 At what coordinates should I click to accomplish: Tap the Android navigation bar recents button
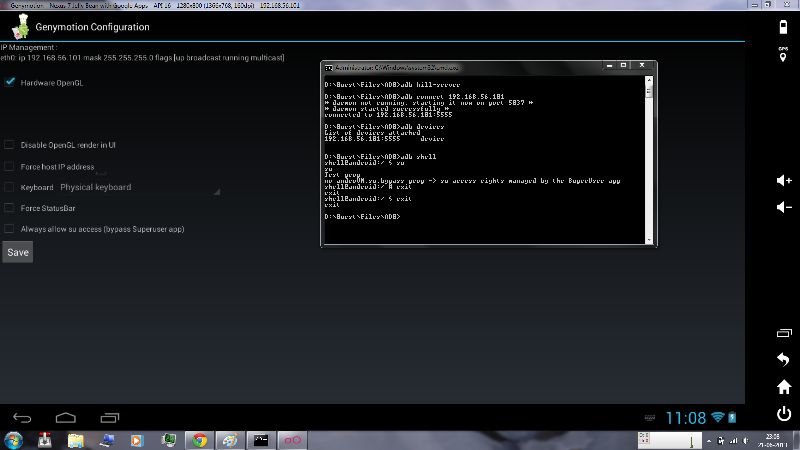110,418
